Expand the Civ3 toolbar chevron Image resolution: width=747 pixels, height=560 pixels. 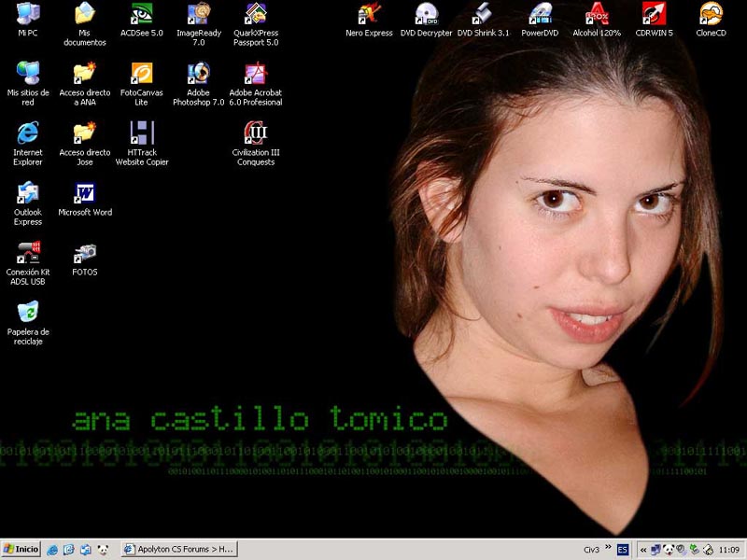click(x=608, y=549)
